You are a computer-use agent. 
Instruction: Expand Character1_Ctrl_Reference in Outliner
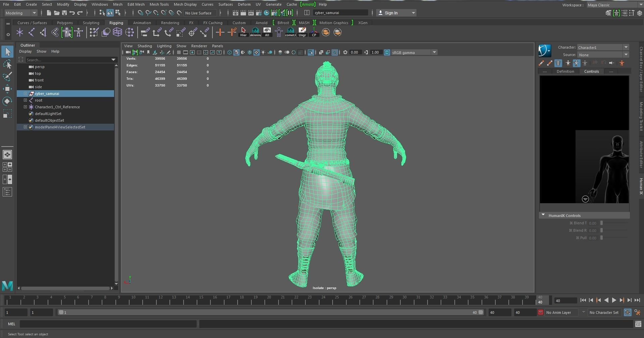(x=25, y=107)
